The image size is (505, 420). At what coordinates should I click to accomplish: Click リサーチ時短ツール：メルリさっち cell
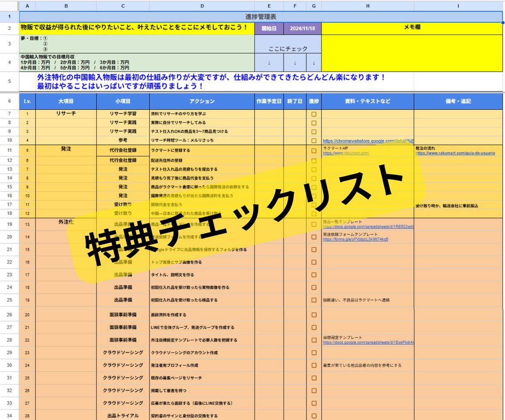pos(202,140)
